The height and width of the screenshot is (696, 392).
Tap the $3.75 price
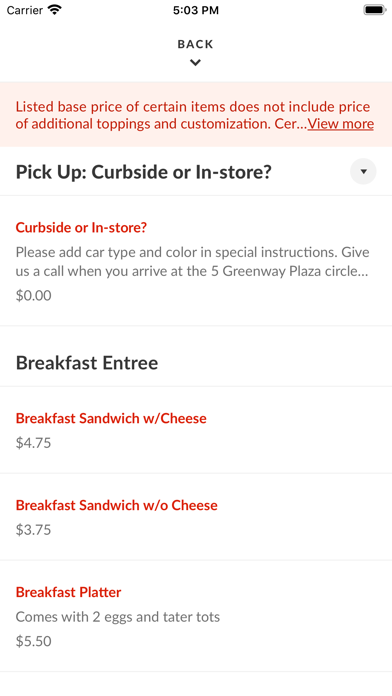(x=33, y=530)
